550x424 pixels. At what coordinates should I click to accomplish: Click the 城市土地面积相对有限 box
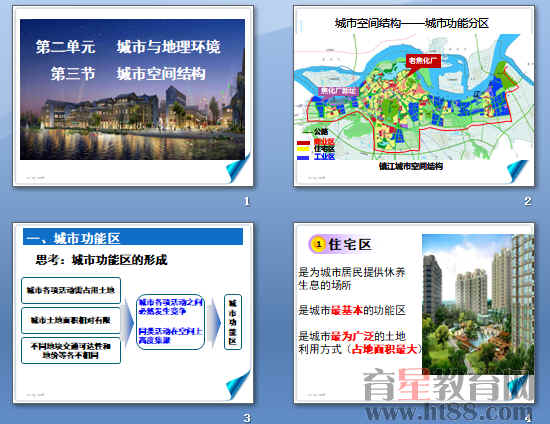click(x=71, y=320)
